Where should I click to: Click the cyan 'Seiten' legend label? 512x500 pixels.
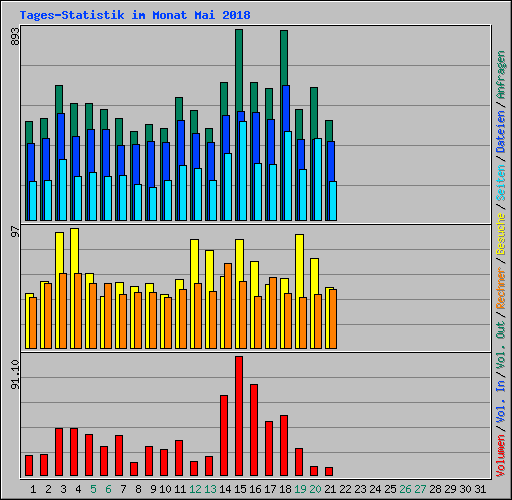click(x=501, y=183)
